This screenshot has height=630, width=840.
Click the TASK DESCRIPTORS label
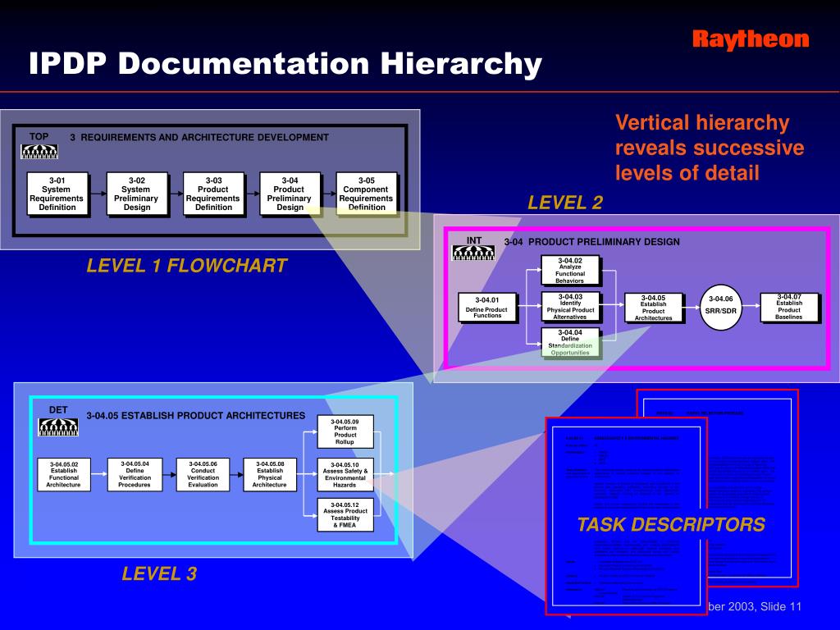tap(671, 524)
